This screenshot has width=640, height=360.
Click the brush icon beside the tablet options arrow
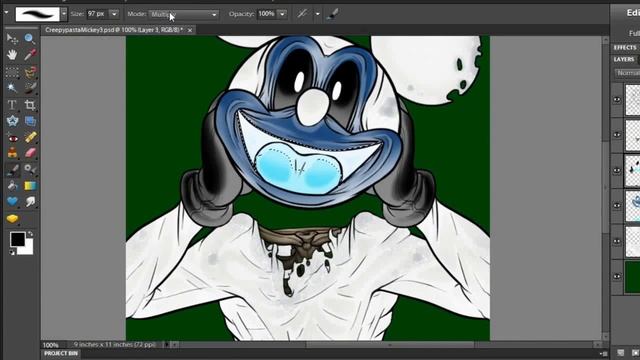(332, 14)
